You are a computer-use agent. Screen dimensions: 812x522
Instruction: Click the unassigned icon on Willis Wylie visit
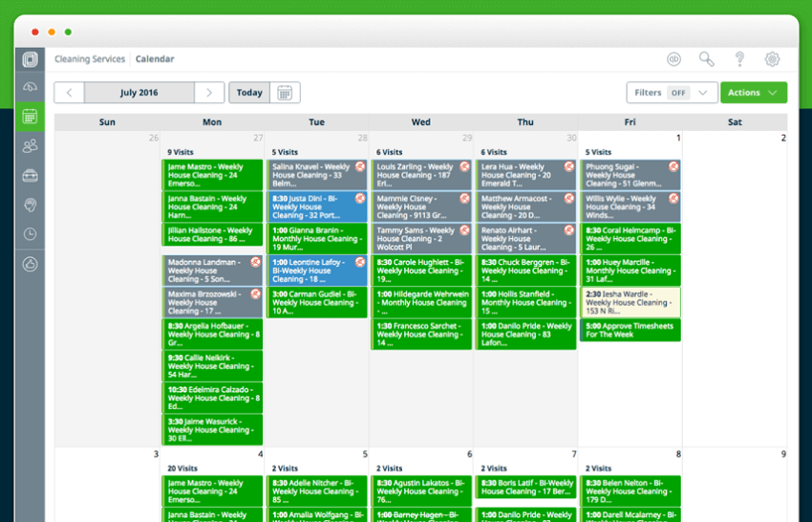click(673, 198)
